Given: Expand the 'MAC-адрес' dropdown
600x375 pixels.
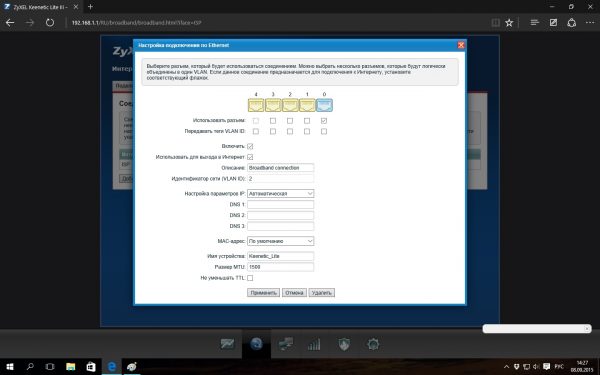Looking at the screenshot, I should point(280,241).
